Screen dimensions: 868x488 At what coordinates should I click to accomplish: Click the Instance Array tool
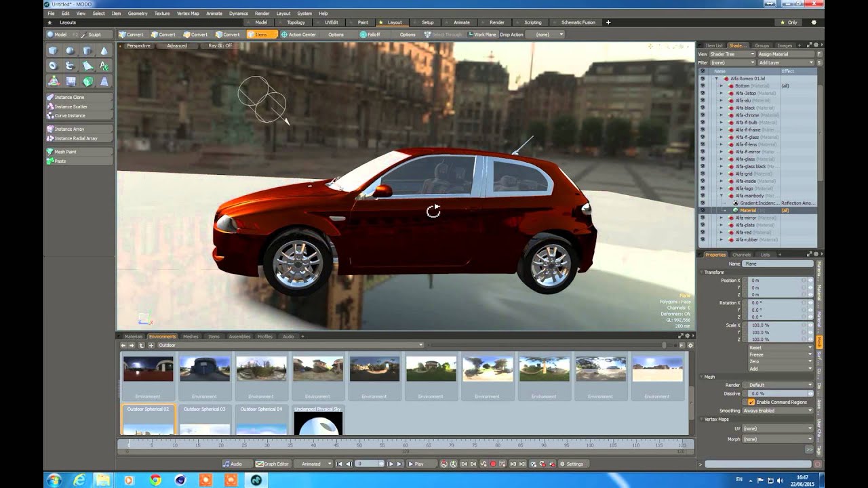click(x=79, y=129)
